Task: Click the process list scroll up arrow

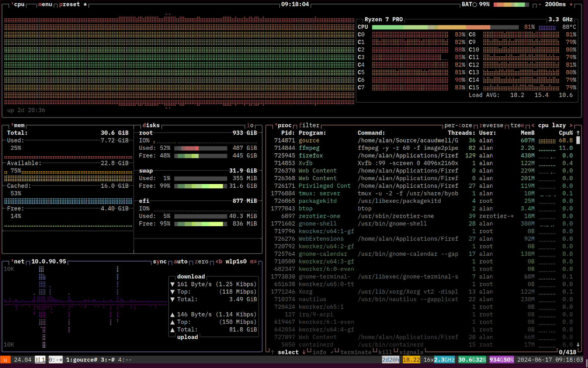Action: pos(578,133)
